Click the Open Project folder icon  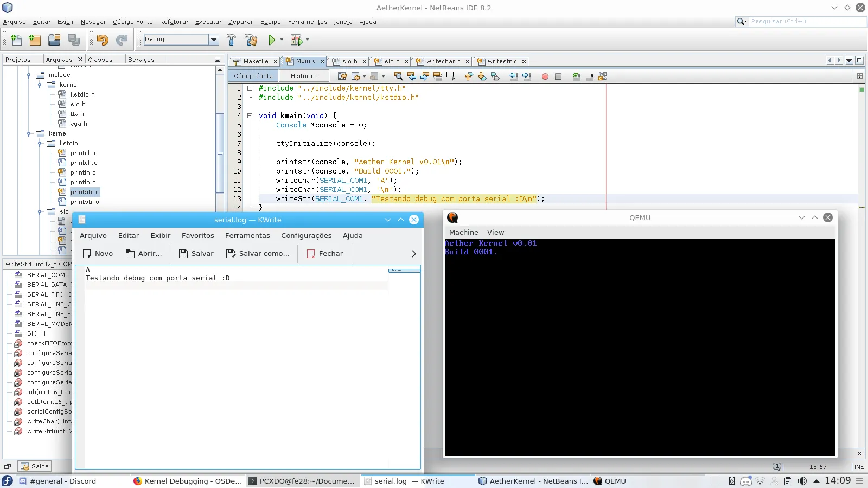coord(54,40)
